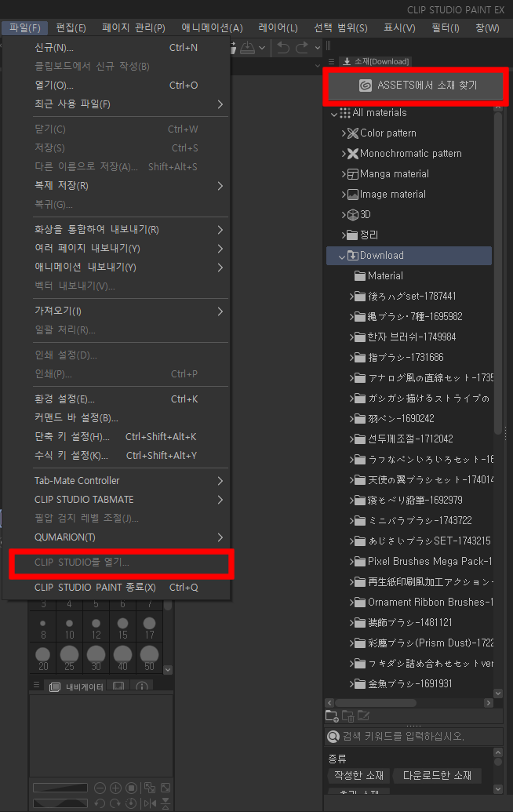Click the export/save tray icon in toolbar
Screen dimensions: 513x812
click(247, 48)
